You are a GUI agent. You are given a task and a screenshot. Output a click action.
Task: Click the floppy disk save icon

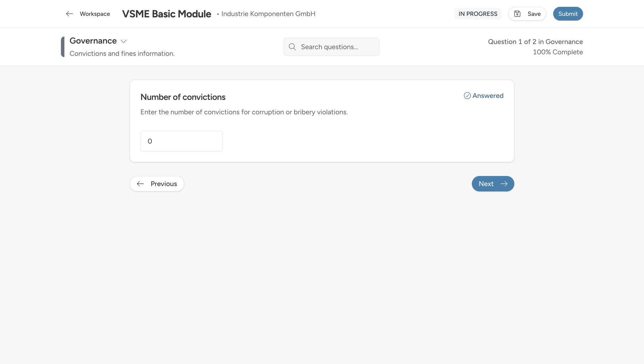click(517, 14)
